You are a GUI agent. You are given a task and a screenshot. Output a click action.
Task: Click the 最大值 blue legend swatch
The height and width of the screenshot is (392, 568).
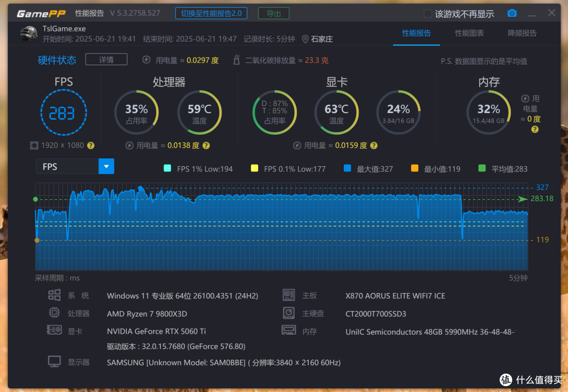click(347, 168)
